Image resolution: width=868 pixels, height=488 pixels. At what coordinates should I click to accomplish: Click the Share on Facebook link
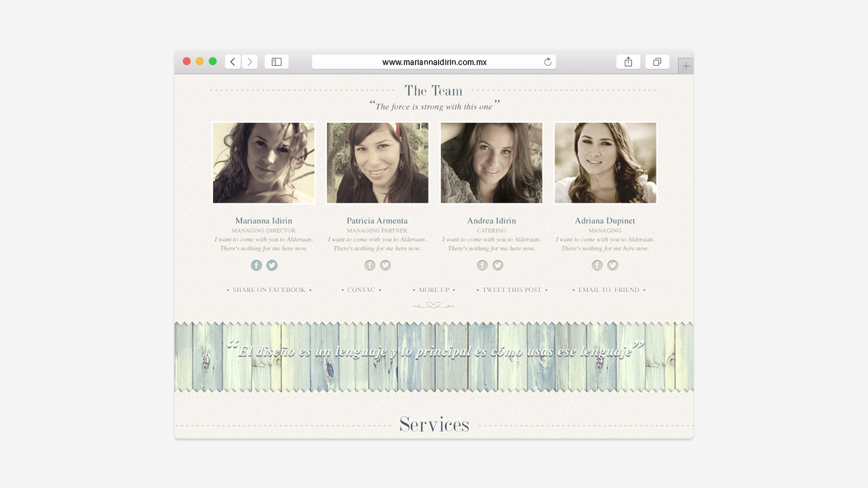tap(269, 290)
